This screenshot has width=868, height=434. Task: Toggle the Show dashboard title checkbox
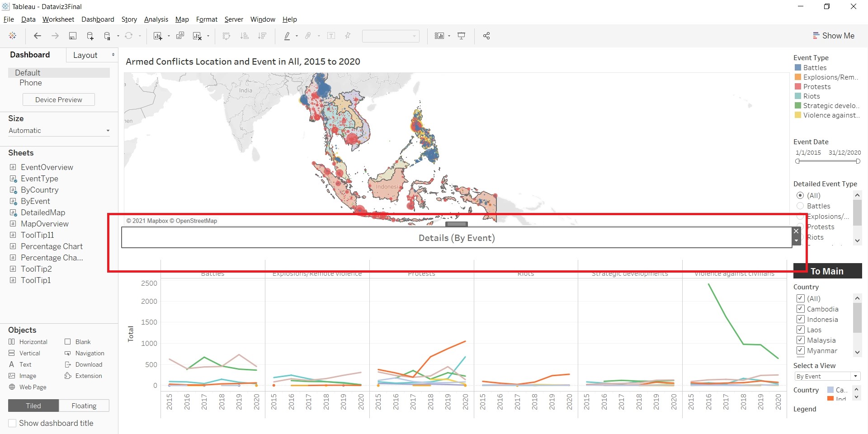[x=13, y=423]
